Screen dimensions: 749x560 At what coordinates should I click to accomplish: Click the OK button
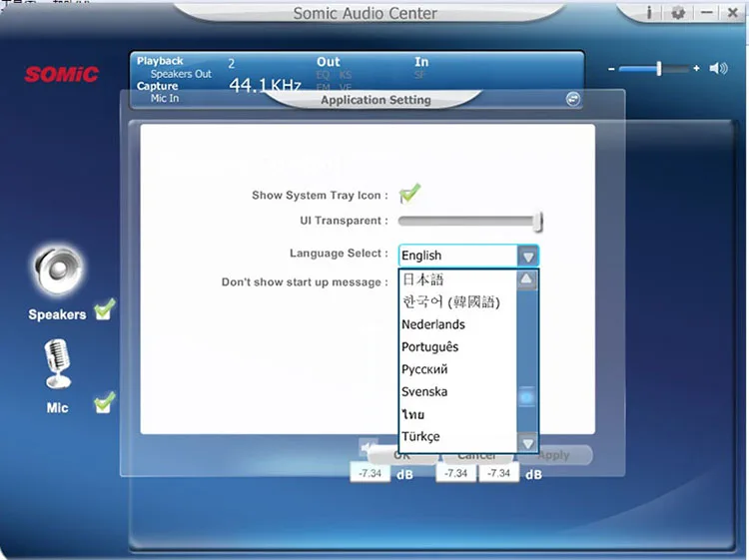(x=402, y=455)
